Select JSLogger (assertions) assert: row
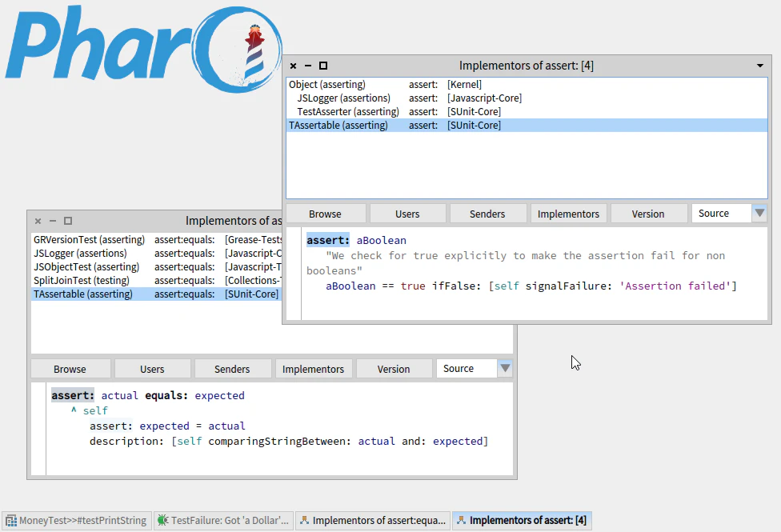This screenshot has height=532, width=781. [x=527, y=98]
